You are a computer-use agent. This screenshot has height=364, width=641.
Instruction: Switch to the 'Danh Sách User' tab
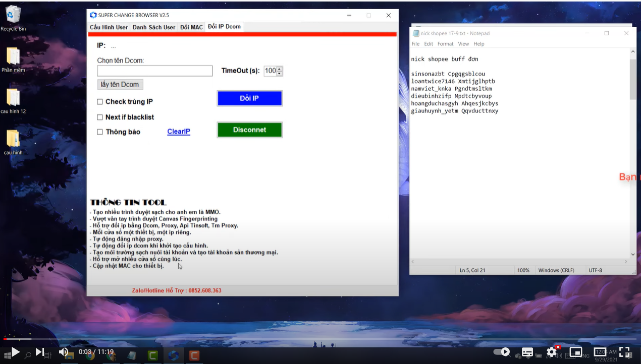[x=154, y=27]
